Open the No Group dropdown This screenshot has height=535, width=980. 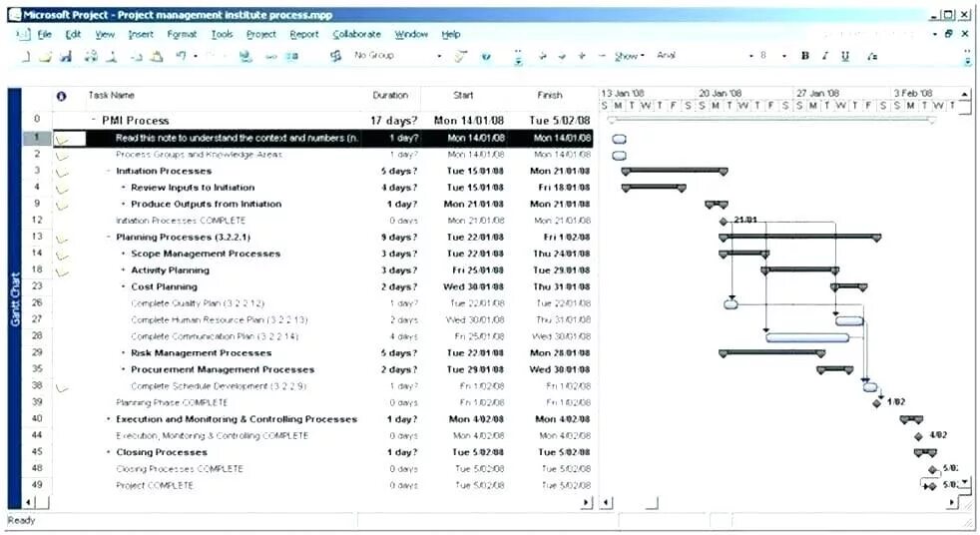[439, 56]
